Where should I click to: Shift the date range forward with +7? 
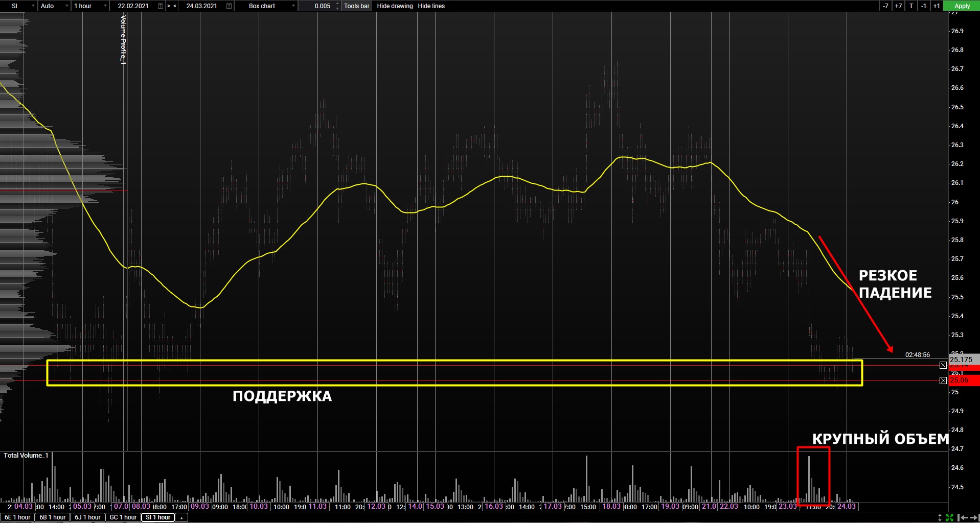click(x=898, y=6)
